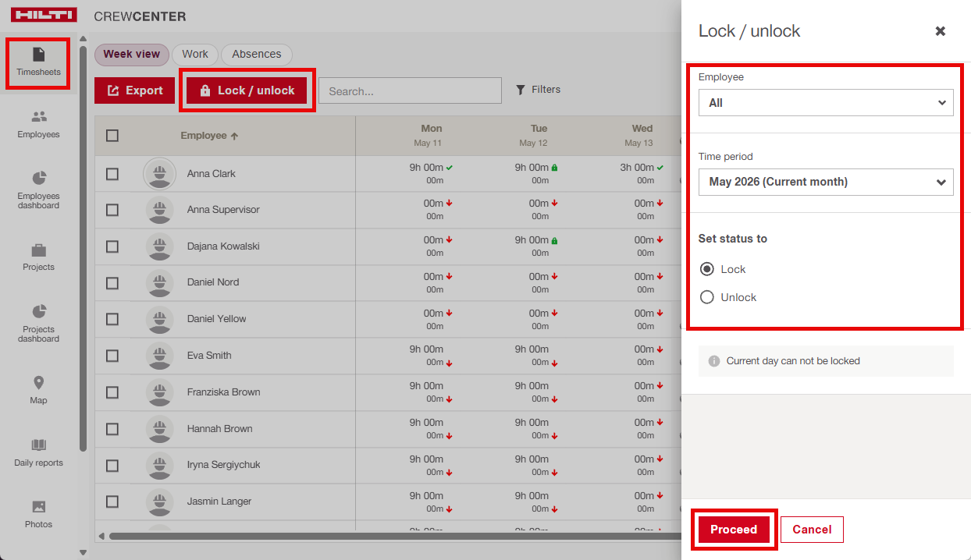Tick the checkbox for Hannah Brown
Screen dimensions: 971x560
tap(112, 429)
